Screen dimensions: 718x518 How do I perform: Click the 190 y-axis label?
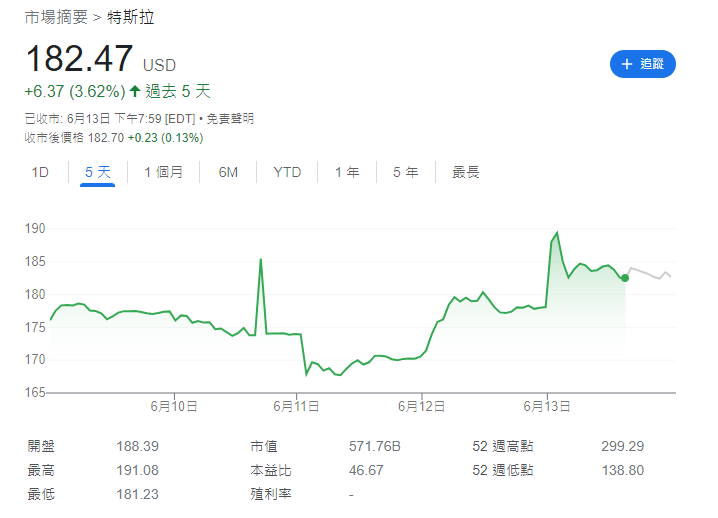click(x=35, y=229)
